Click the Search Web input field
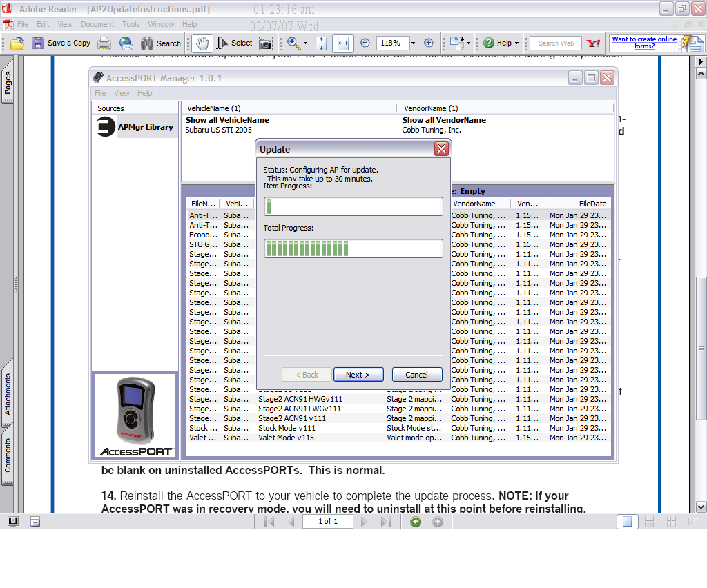707x588 pixels. pos(556,43)
